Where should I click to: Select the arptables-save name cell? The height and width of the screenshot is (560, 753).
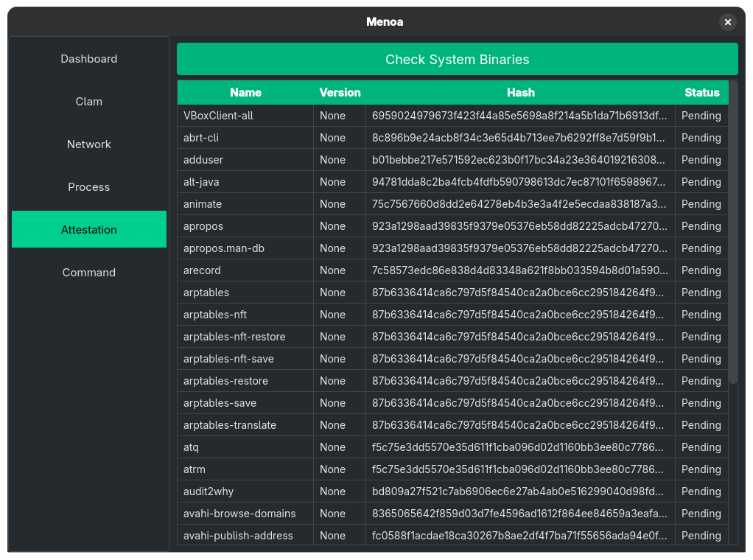(245, 403)
